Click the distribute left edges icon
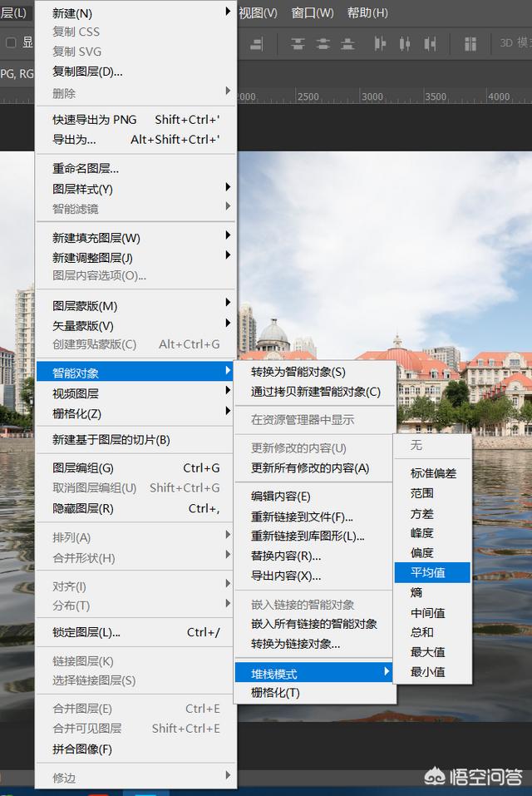Image resolution: width=532 pixels, height=796 pixels. pyautogui.click(x=381, y=42)
